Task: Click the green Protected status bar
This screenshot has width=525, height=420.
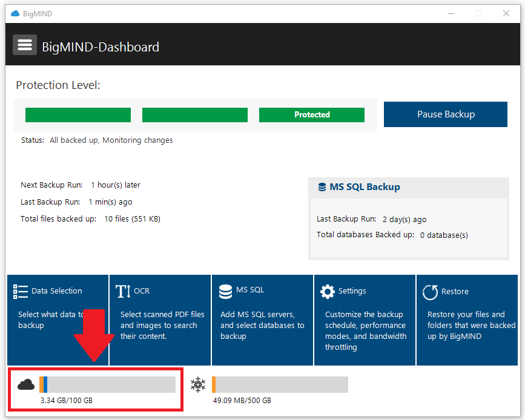Action: point(311,114)
